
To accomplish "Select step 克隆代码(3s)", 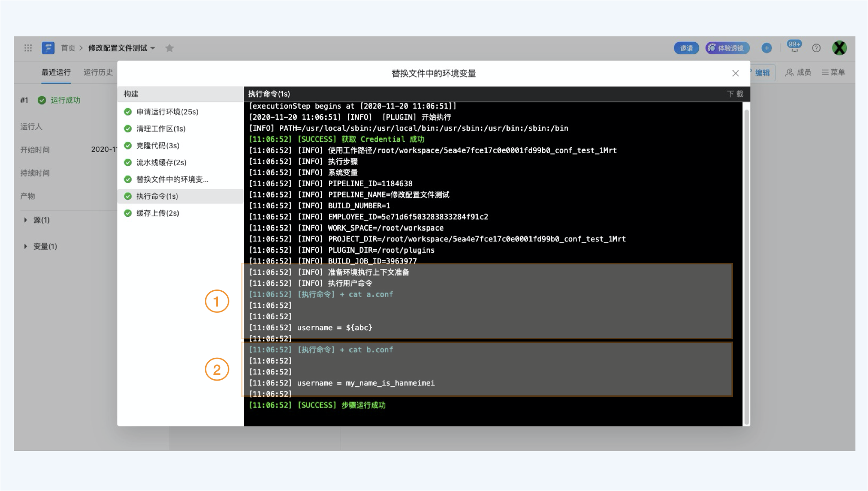I will coord(180,145).
